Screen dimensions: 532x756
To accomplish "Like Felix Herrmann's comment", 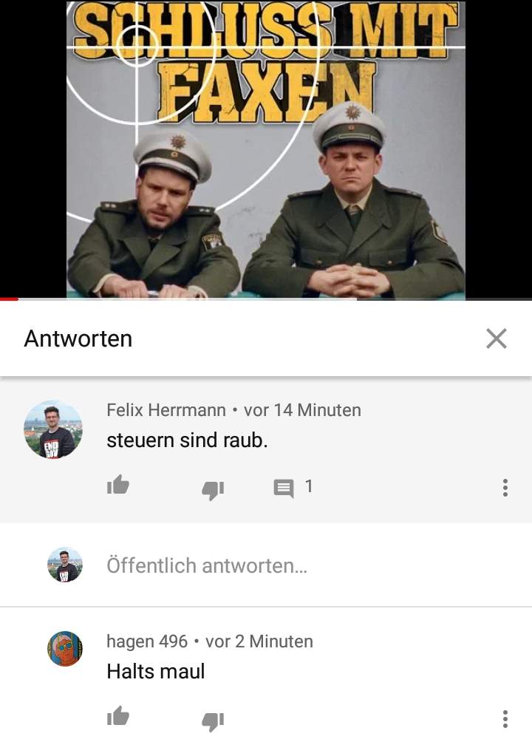I will coord(118,485).
